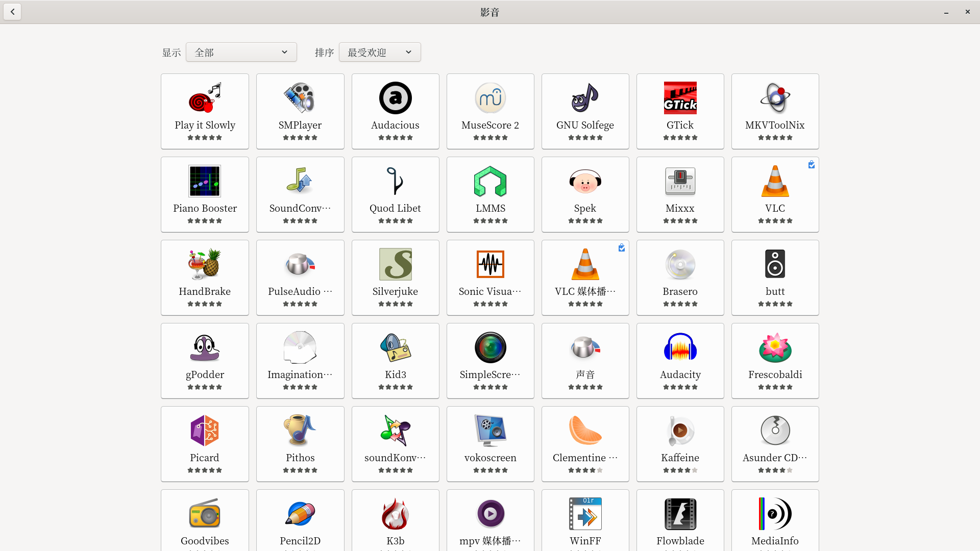Open the 排序 dropdown showing 最受欢迎
The width and height of the screenshot is (980, 551).
point(380,52)
